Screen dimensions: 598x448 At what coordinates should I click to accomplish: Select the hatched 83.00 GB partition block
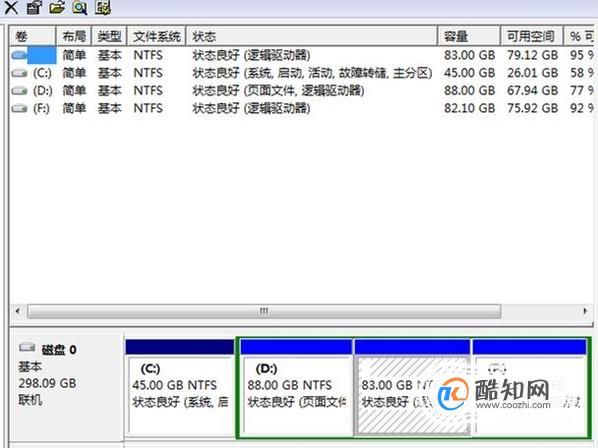[412, 387]
